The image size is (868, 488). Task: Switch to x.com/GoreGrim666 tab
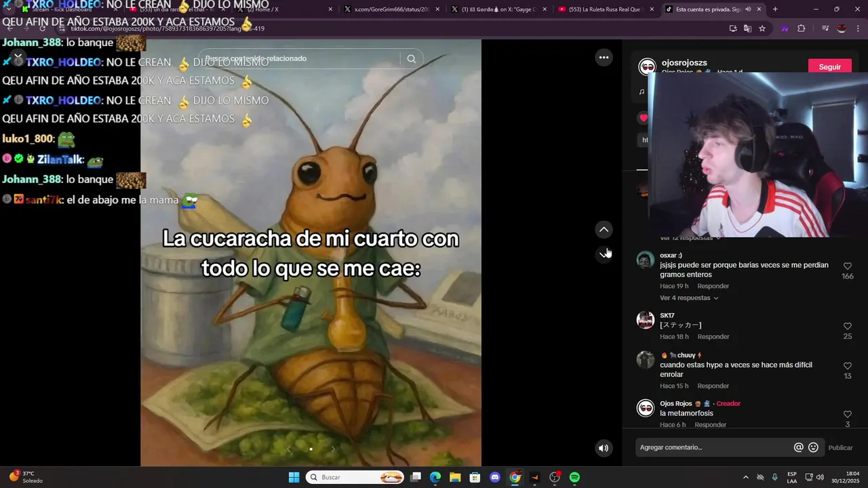pos(392,9)
